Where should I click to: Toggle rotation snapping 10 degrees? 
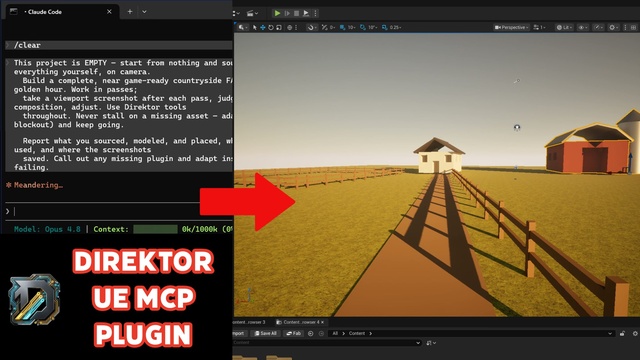(369, 27)
